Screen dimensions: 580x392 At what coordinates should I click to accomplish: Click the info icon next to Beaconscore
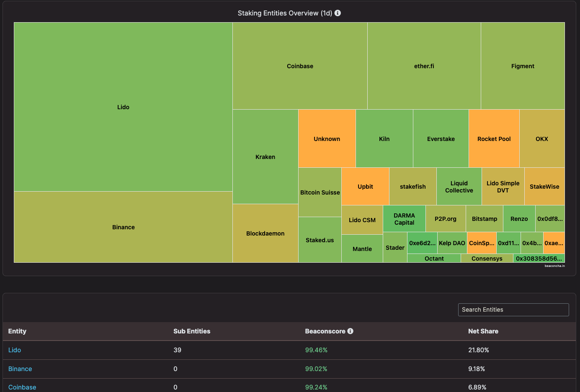click(351, 331)
